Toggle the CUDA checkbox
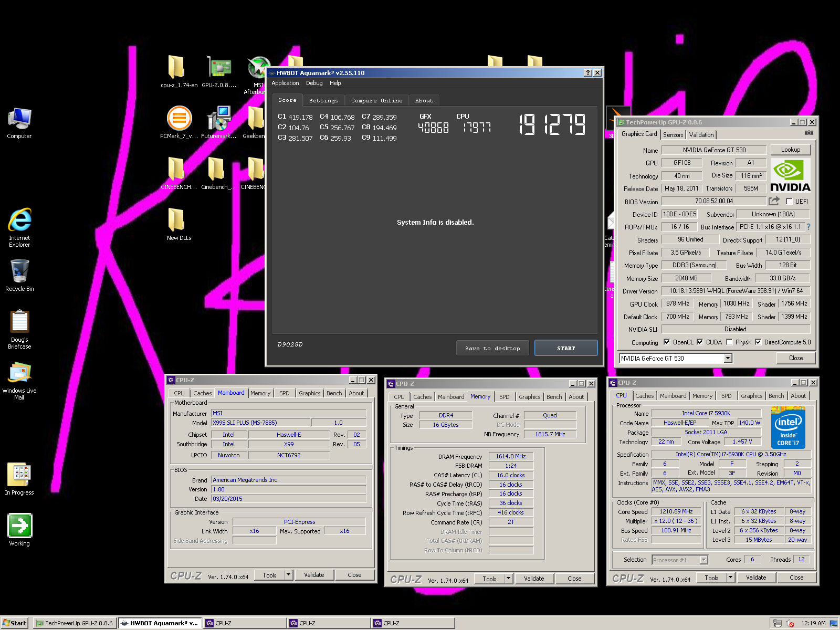Viewport: 840px width, 630px height. [700, 342]
